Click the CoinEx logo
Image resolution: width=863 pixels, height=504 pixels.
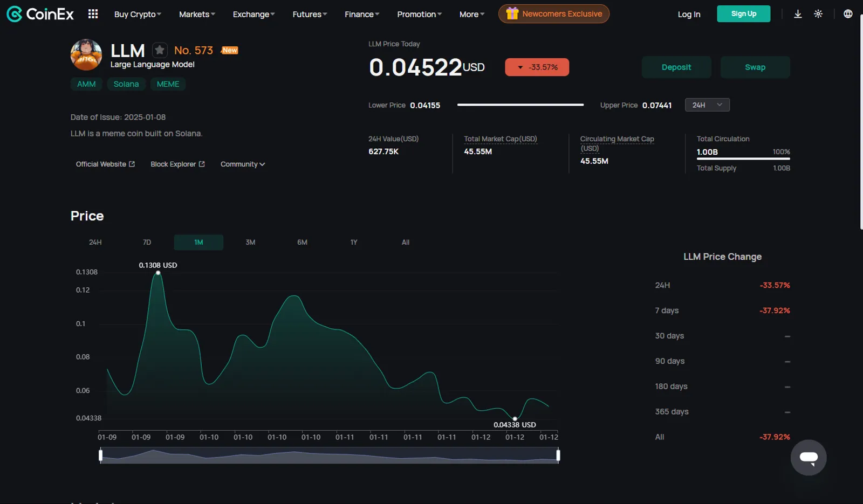[x=40, y=14]
